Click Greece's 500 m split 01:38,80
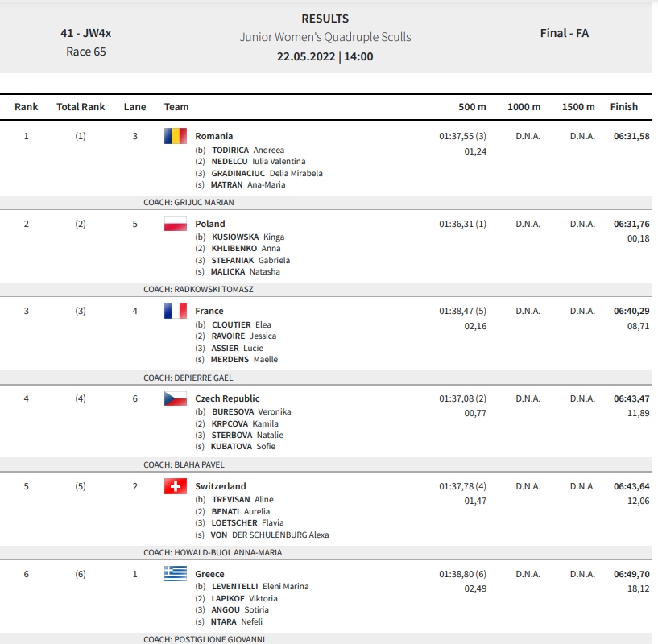This screenshot has width=658, height=644. pos(456,574)
